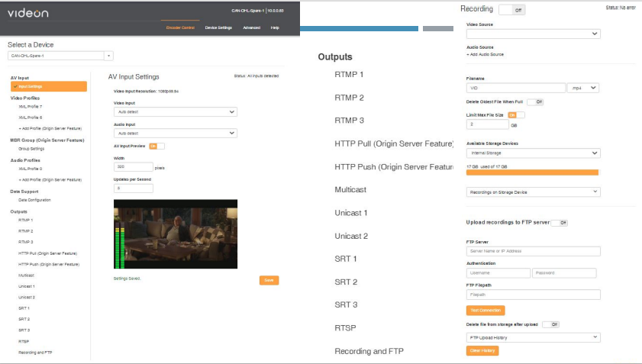Open the Select a Device dropdown arrow
This screenshot has height=364, width=642.
[x=108, y=56]
